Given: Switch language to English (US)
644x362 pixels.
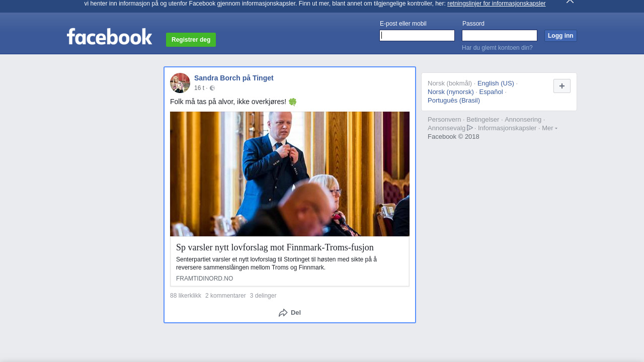Looking at the screenshot, I should (x=496, y=83).
